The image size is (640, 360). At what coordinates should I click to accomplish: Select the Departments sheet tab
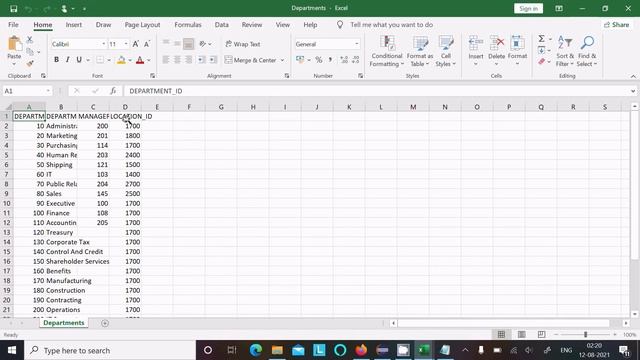pos(64,322)
